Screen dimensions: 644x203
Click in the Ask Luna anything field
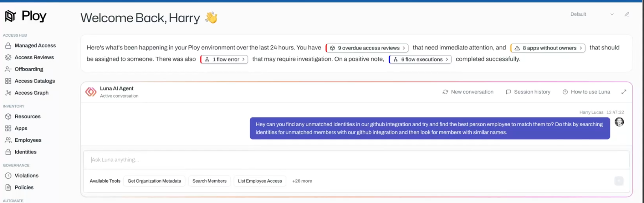(356, 160)
